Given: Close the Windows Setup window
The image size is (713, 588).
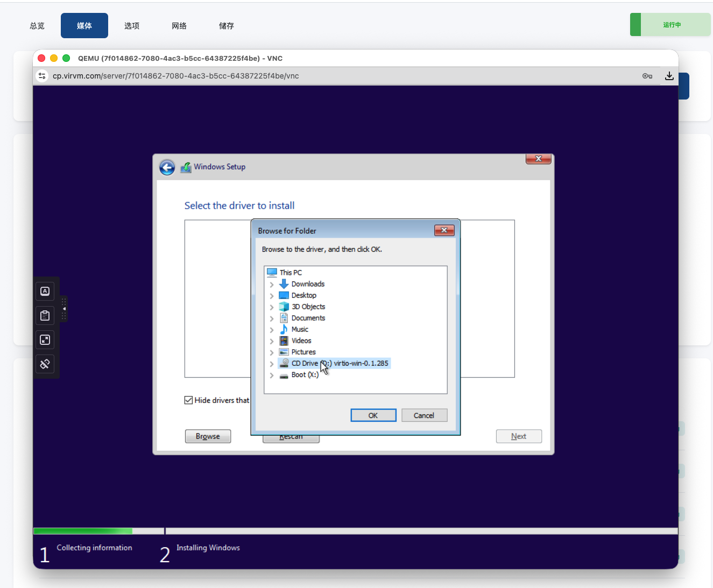Looking at the screenshot, I should (x=538, y=159).
